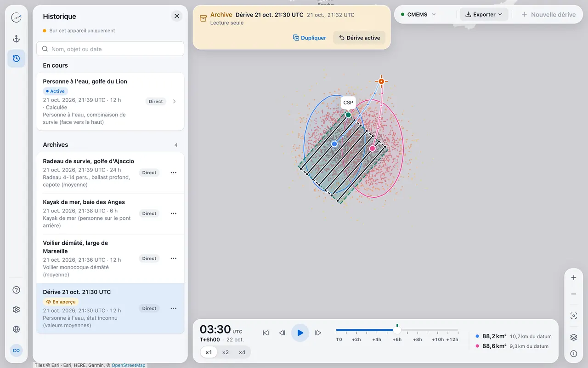Play the drift animation
The height and width of the screenshot is (368, 588).
300,333
